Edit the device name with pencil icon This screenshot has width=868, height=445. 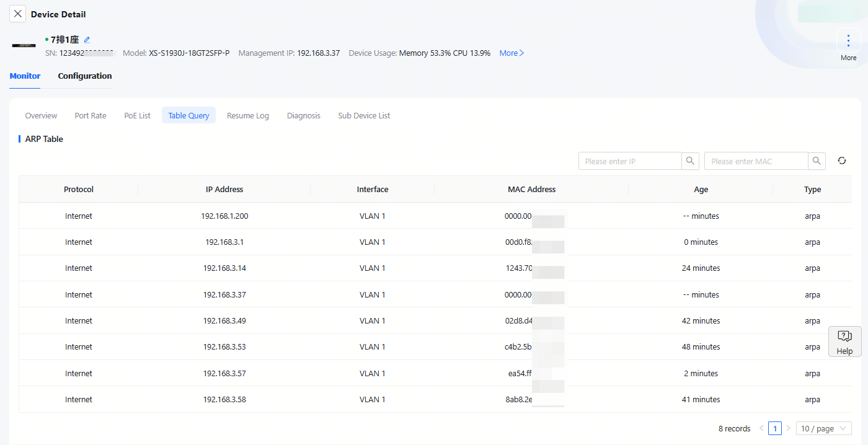coord(87,40)
